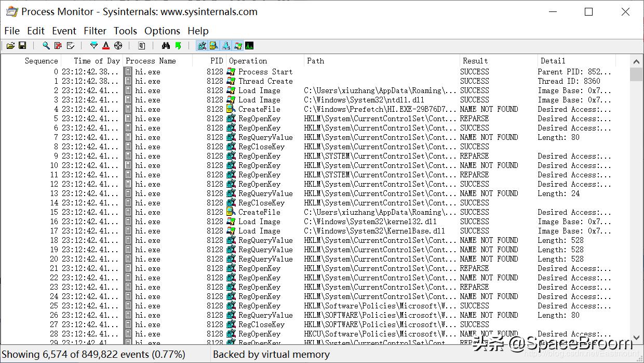This screenshot has height=363, width=644.
Task: Click the target crosshair Include Process icon
Action: [x=118, y=46]
